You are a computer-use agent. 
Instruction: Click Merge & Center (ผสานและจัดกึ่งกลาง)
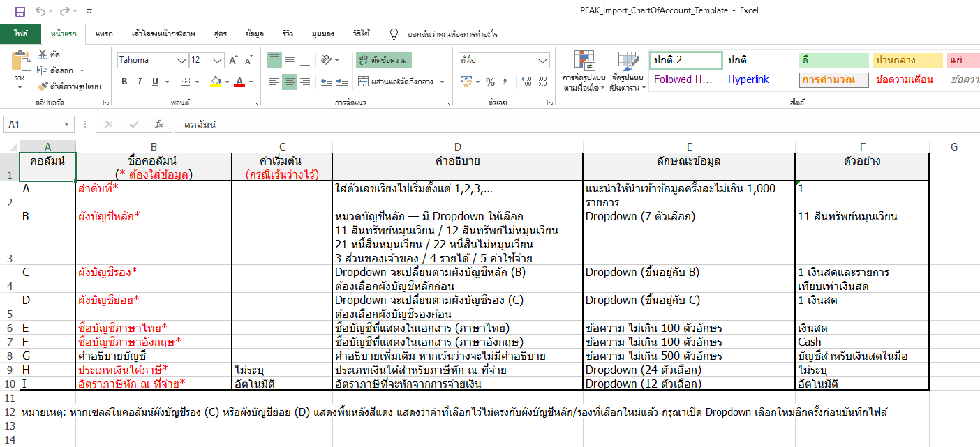[x=396, y=82]
